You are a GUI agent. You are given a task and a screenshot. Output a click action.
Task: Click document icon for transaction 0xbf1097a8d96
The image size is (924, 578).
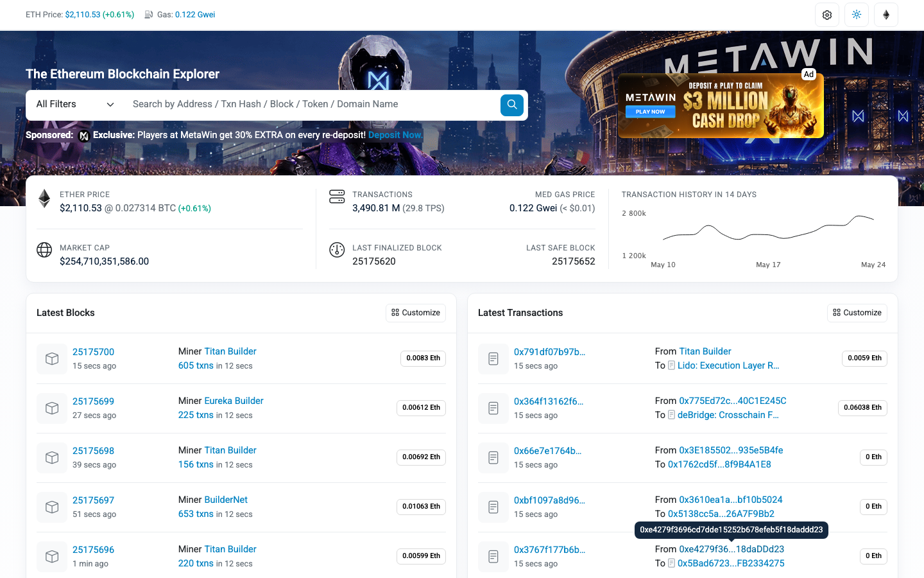(x=493, y=507)
